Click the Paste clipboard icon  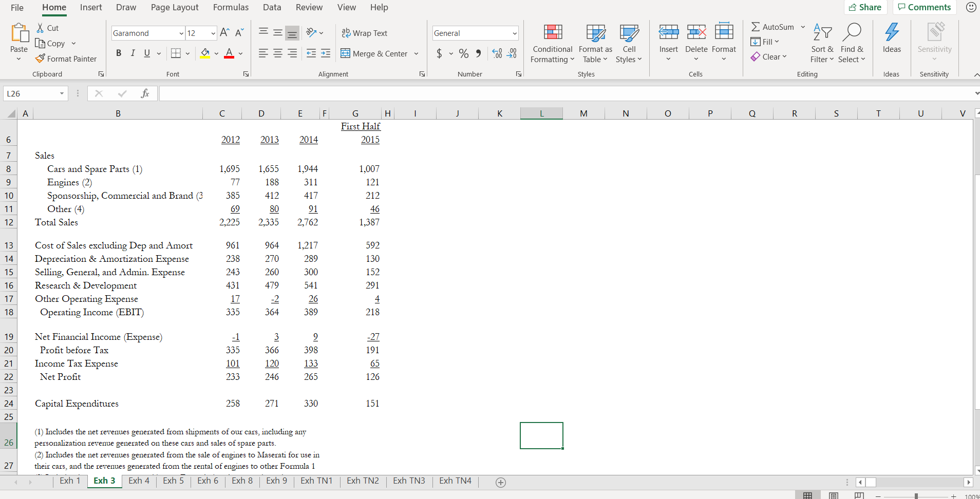[x=20, y=33]
